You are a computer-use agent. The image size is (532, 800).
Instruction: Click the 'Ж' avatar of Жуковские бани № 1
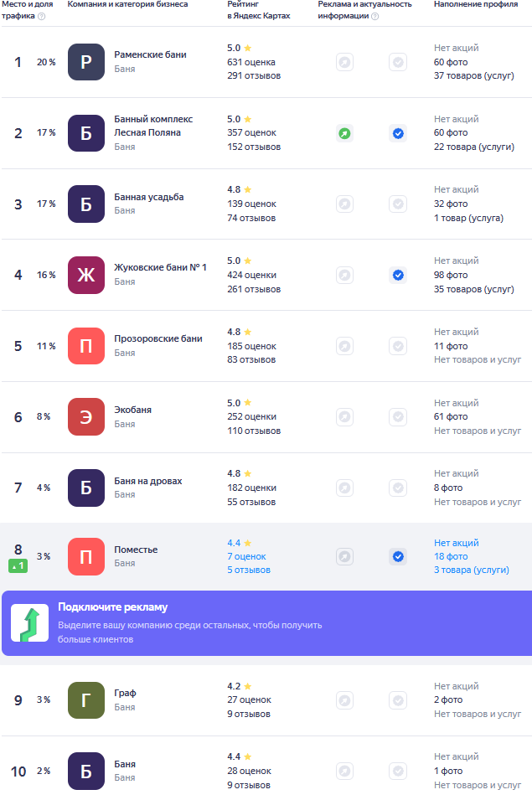coord(86,275)
